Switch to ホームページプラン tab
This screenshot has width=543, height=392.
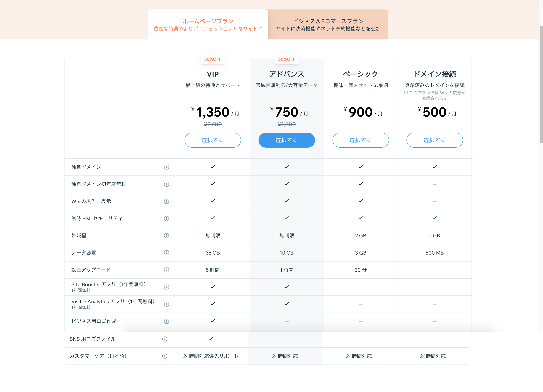(208, 24)
